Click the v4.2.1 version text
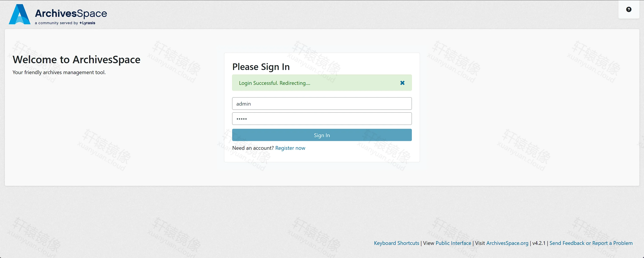 (539, 243)
